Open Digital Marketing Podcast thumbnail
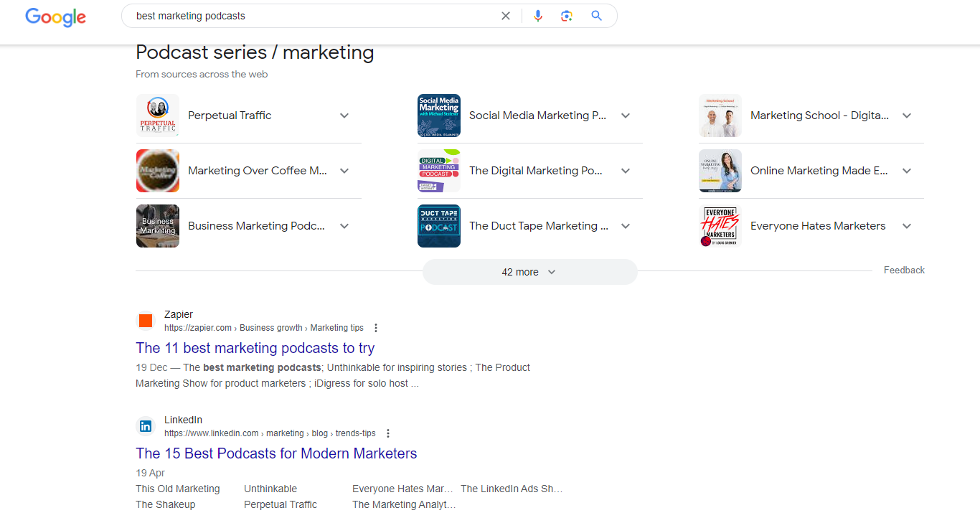Viewport: 980px width, 518px height. pos(439,171)
